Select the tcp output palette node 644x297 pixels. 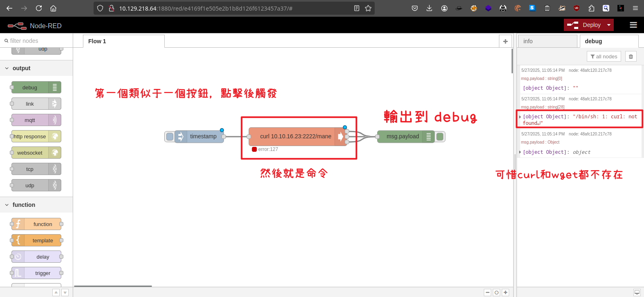[x=36, y=169]
